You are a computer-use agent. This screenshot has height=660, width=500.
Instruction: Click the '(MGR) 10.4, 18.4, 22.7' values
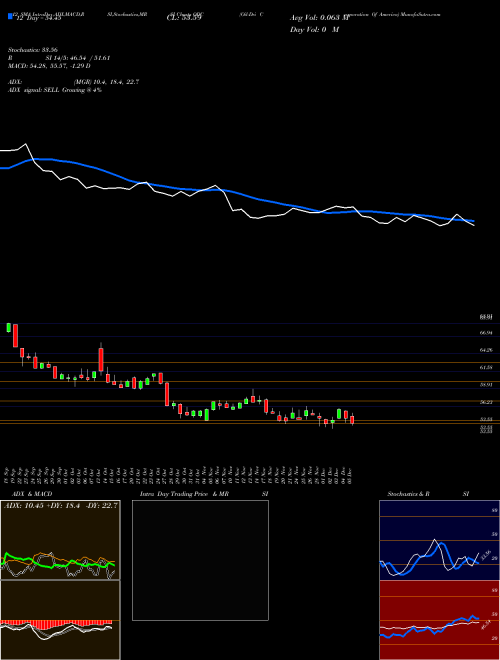[x=106, y=82]
